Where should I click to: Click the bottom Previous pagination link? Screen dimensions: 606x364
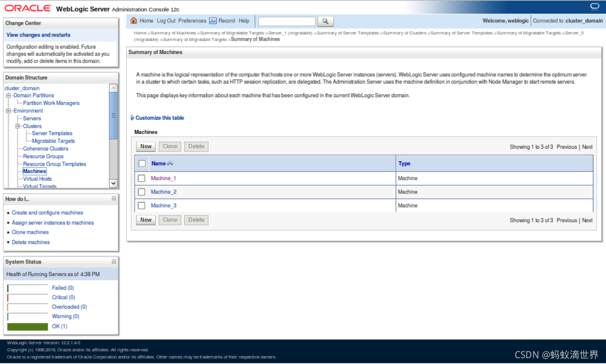point(567,220)
